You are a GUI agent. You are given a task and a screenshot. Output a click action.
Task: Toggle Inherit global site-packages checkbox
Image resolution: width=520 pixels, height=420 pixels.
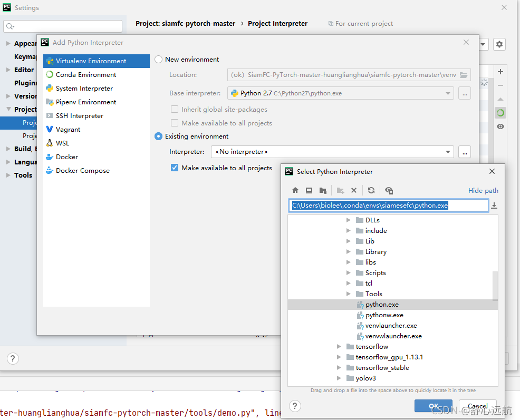click(175, 109)
